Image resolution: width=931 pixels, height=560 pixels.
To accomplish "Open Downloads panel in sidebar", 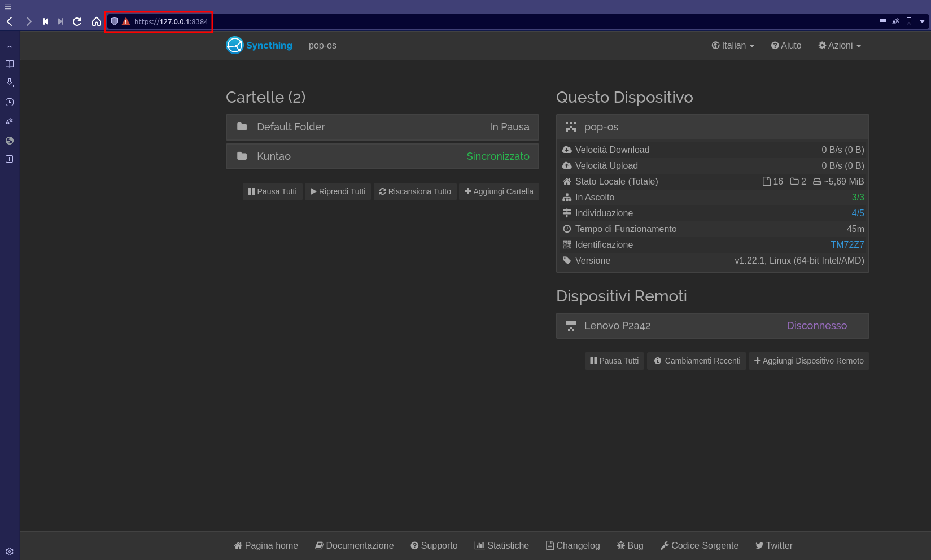I will [x=10, y=83].
